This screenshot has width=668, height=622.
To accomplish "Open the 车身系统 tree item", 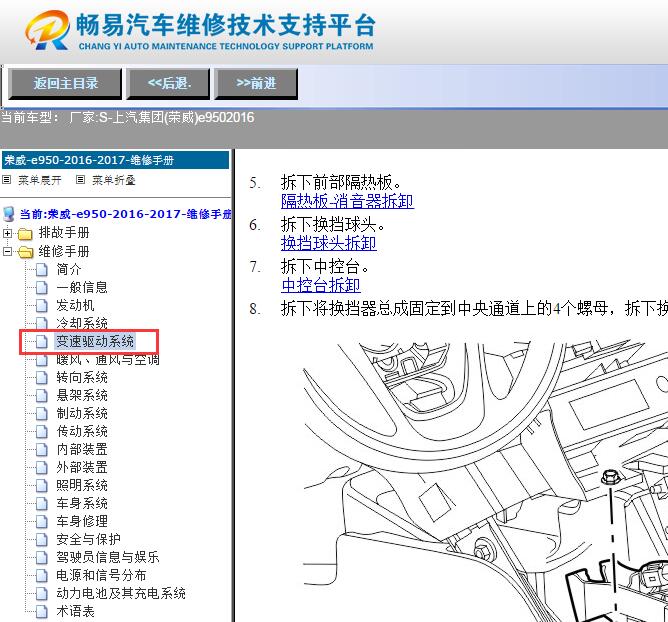I will click(x=82, y=503).
